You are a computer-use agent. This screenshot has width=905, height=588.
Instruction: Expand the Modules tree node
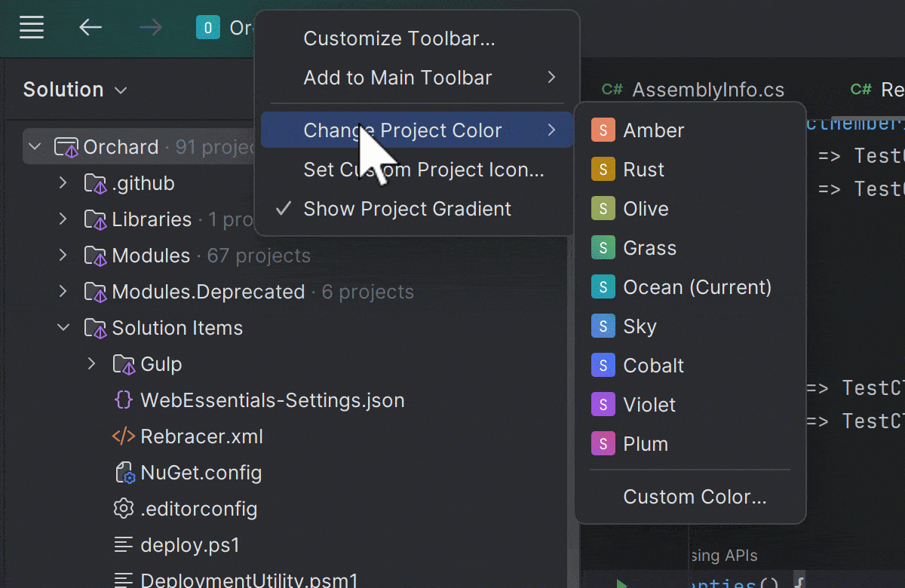(63, 256)
